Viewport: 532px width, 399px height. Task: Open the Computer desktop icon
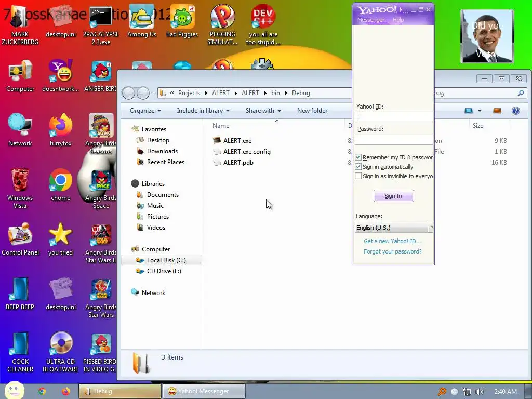point(20,76)
